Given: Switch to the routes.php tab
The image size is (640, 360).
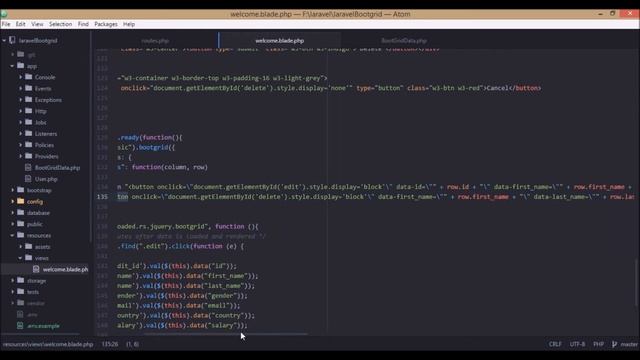Looking at the screenshot, I should click(x=155, y=40).
